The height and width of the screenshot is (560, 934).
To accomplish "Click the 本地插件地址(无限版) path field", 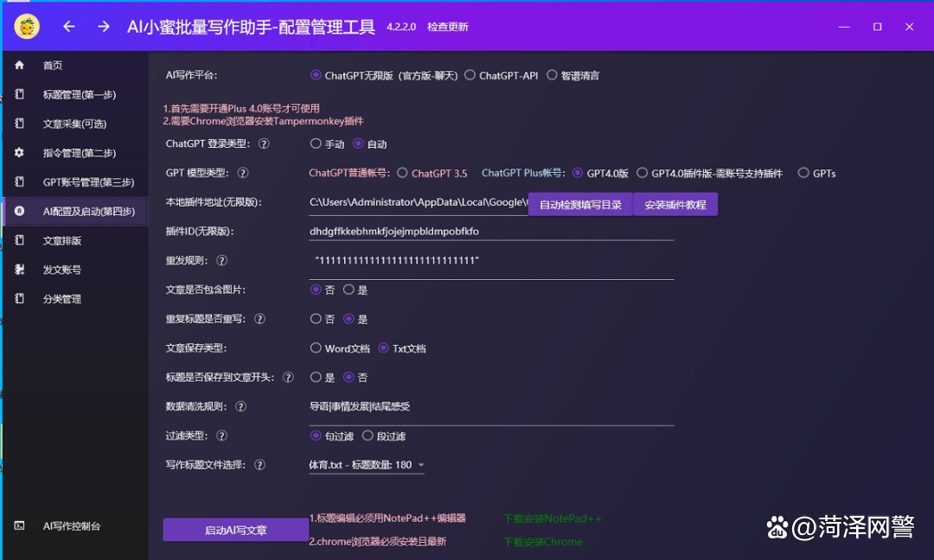I will point(419,203).
